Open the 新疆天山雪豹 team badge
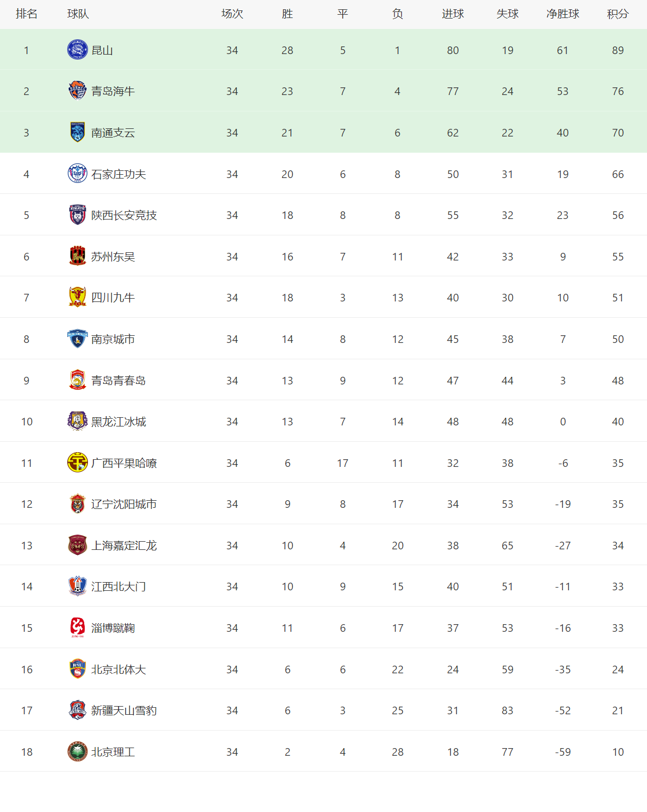 [x=78, y=710]
